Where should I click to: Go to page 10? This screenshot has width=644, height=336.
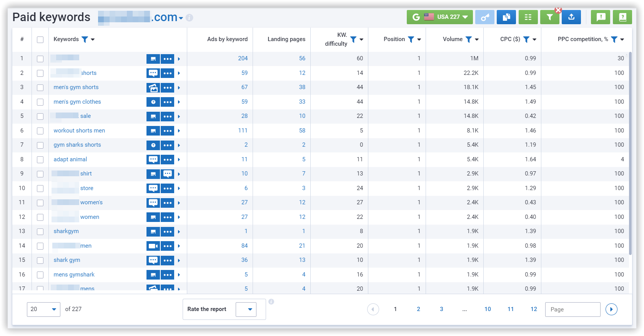(x=488, y=309)
